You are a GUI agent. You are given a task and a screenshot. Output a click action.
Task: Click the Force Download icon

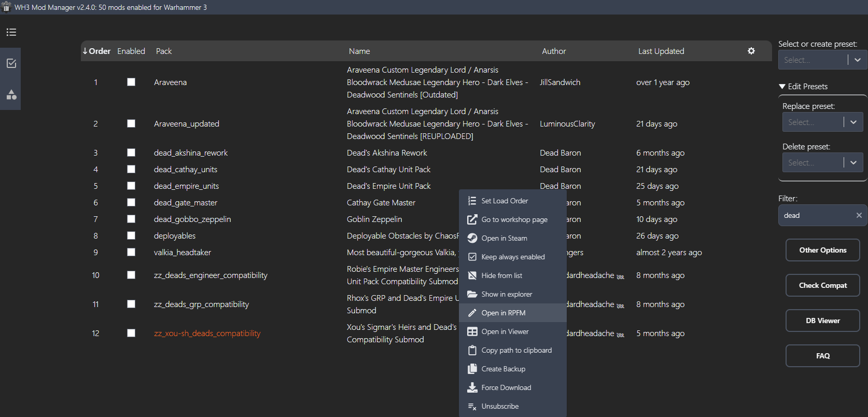472,387
